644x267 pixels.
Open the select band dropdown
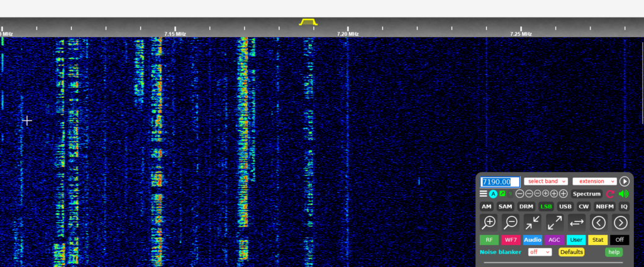[546, 182]
